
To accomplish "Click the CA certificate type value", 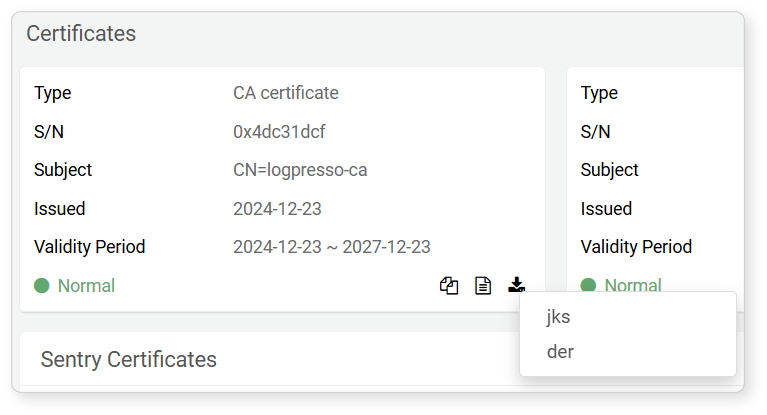I will 286,93.
